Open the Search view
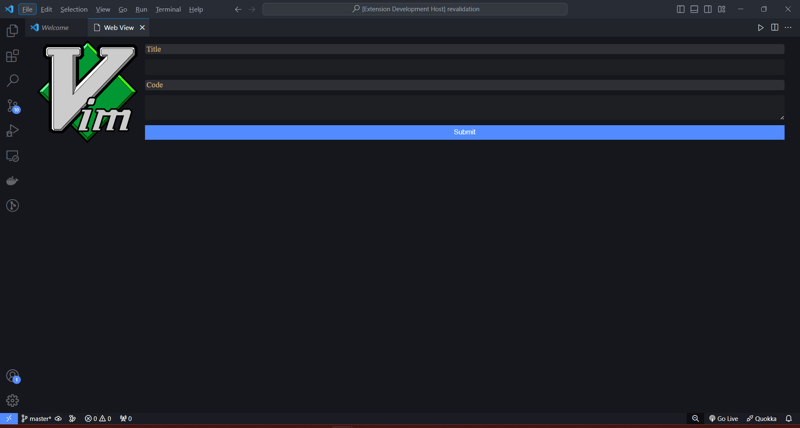 click(x=12, y=81)
